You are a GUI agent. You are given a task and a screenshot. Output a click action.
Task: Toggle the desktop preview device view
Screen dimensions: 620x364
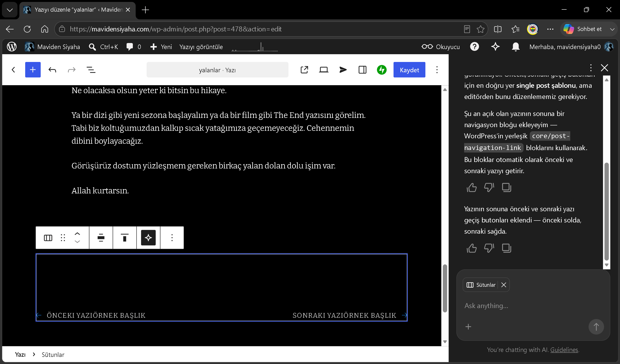[324, 70]
